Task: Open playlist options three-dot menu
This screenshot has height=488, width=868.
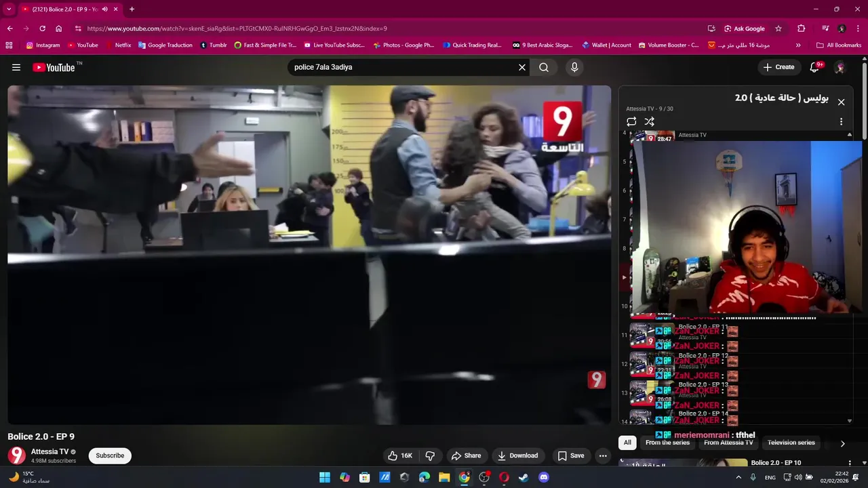Action: click(x=841, y=122)
